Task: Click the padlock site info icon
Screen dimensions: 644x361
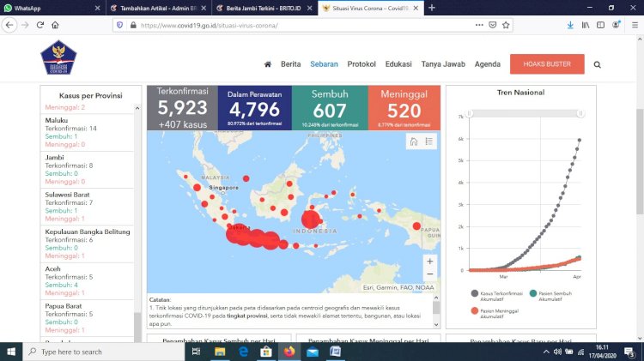Action: click(x=133, y=25)
